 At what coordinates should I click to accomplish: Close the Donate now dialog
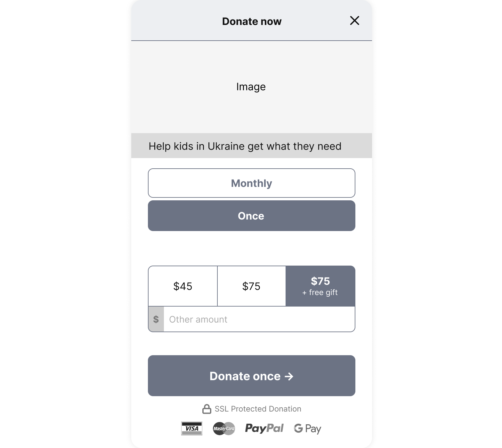pyautogui.click(x=354, y=21)
